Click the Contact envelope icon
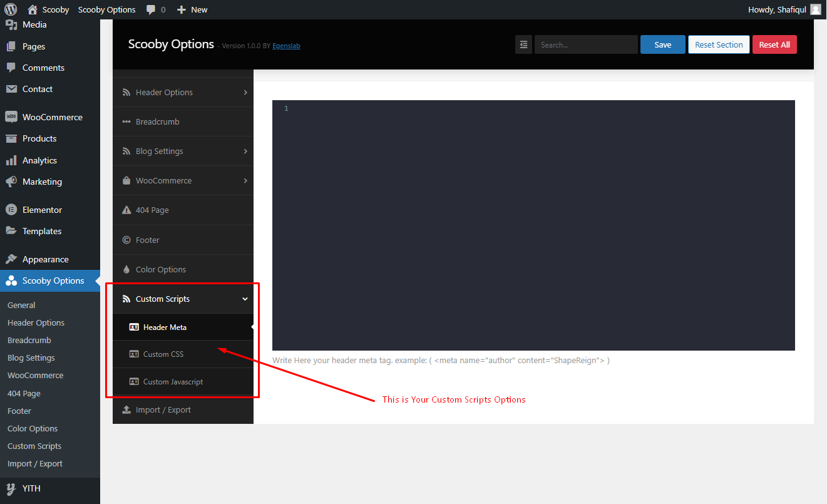 11,89
